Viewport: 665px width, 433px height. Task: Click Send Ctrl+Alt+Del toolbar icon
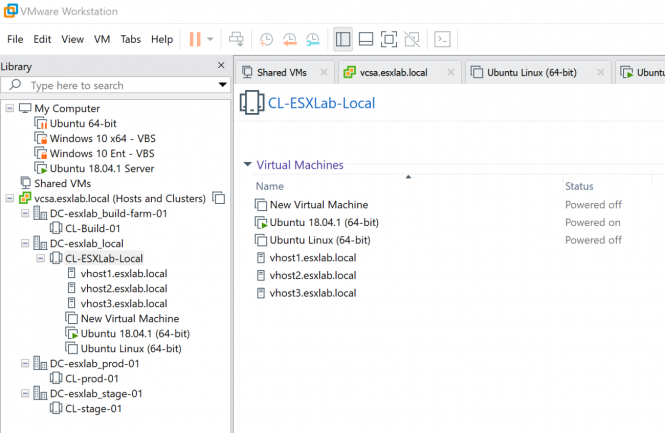(236, 39)
